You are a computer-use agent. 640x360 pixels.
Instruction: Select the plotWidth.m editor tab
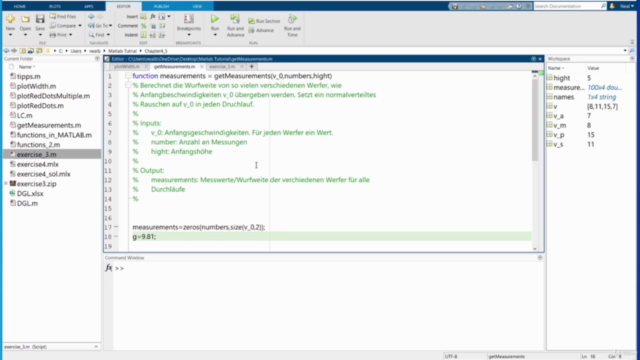[127, 67]
